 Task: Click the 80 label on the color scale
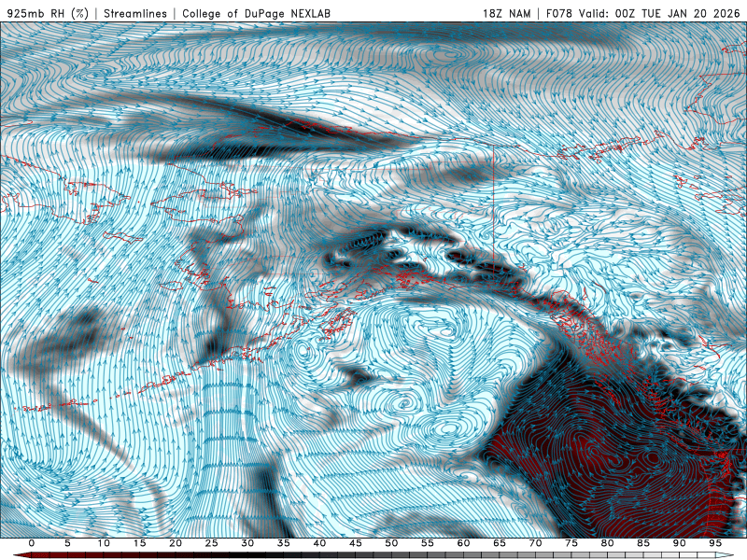[608, 543]
